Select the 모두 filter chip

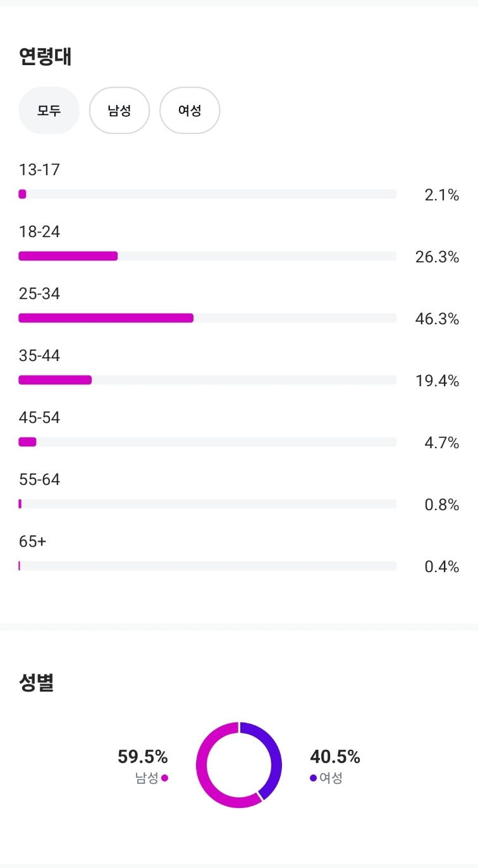coord(49,111)
